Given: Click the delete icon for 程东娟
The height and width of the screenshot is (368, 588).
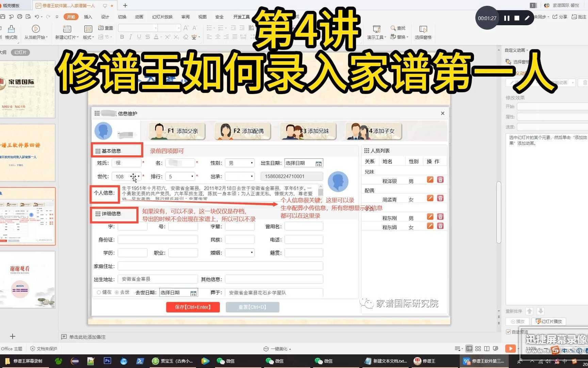Looking at the screenshot, I should [440, 226].
